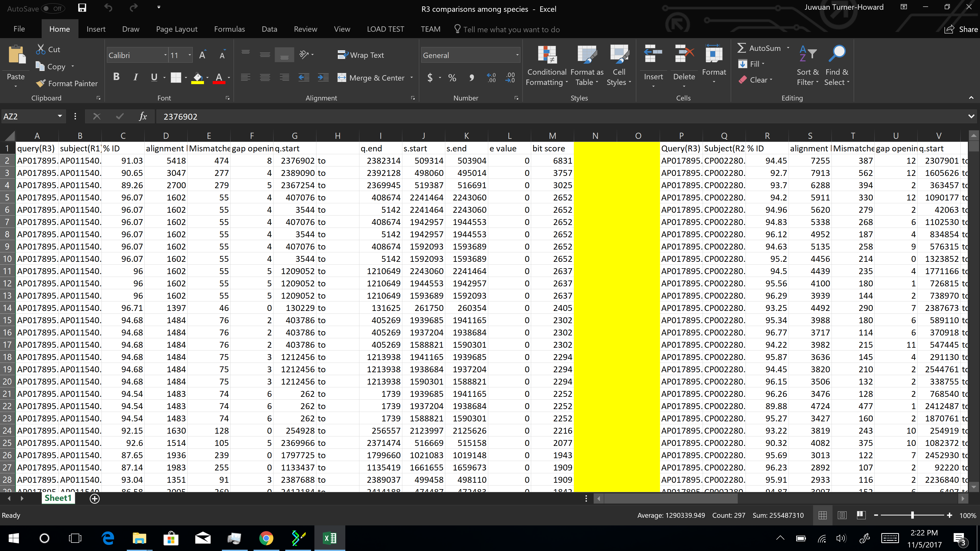Click the Merge & Center icon
This screenshot has width=980, height=551.
(342, 78)
